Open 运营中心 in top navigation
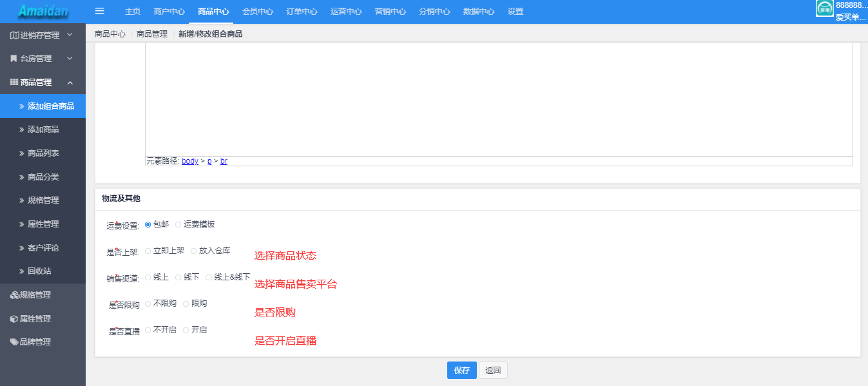This screenshot has height=386, width=868. tap(346, 12)
